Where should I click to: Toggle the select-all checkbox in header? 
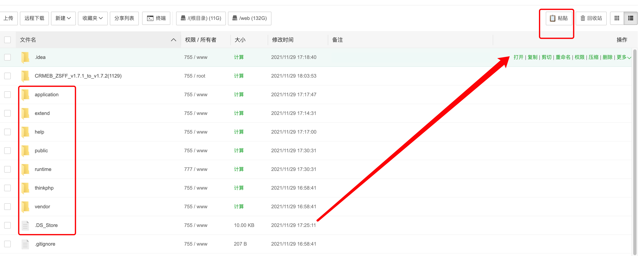7,40
